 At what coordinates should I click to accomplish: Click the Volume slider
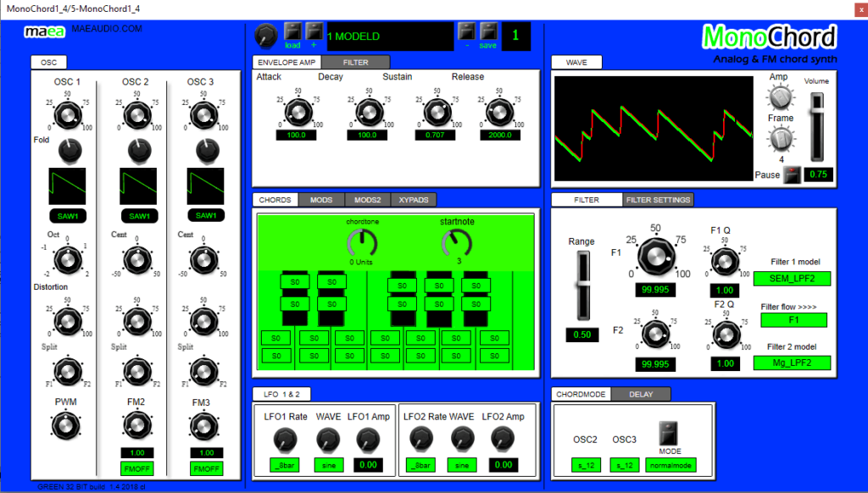(x=816, y=125)
